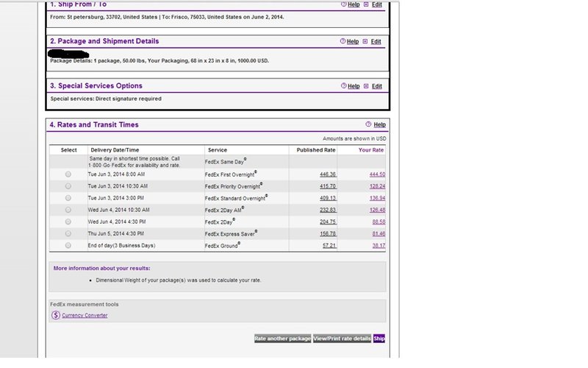Select the FedEx Standard Overnight radio button
Viewport: 588px width, 368px height.
point(68,198)
